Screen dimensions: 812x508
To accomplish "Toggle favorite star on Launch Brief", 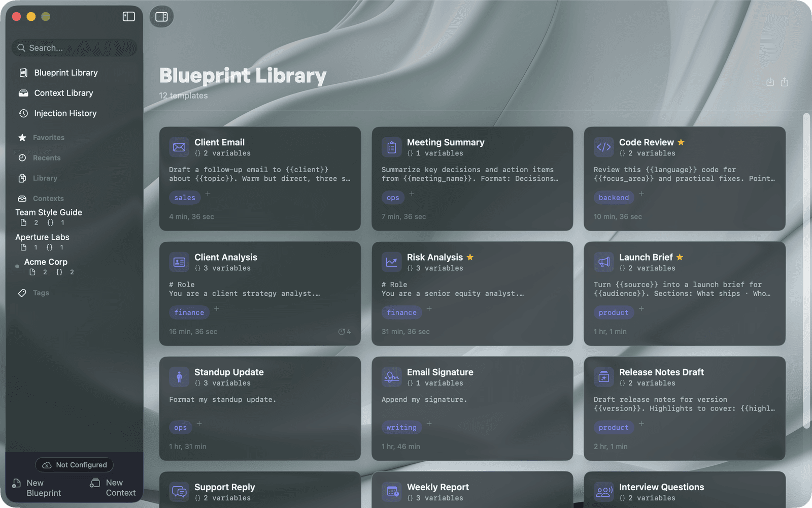I will (680, 257).
